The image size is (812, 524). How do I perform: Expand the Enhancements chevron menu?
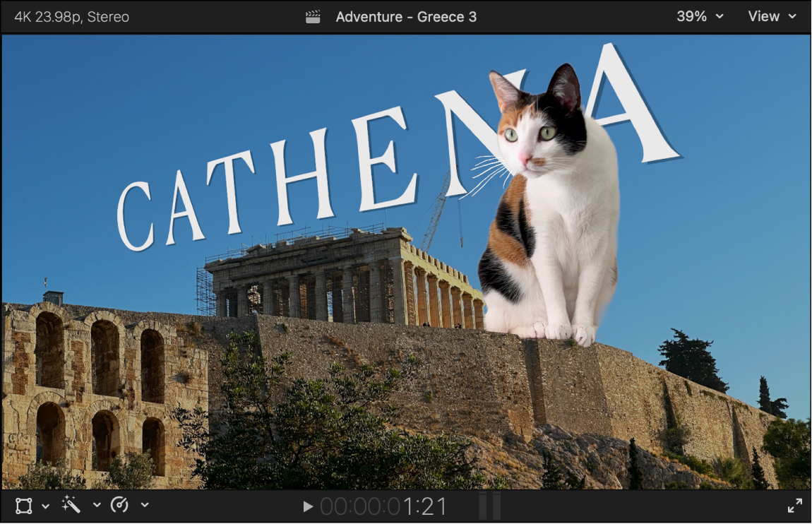[97, 506]
